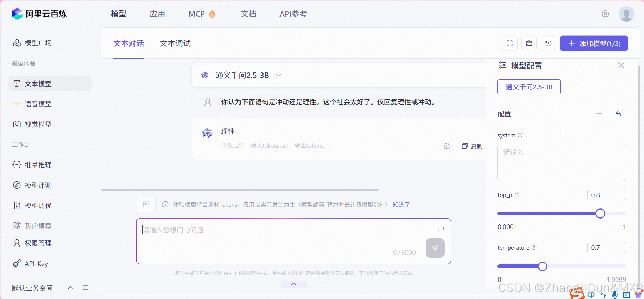Open 模型广场 in the sidebar

(x=32, y=43)
